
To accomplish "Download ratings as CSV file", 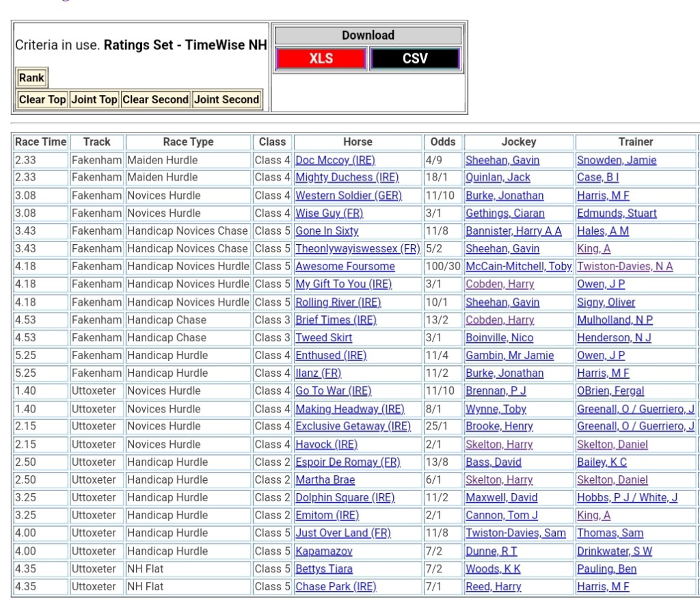I will [415, 59].
